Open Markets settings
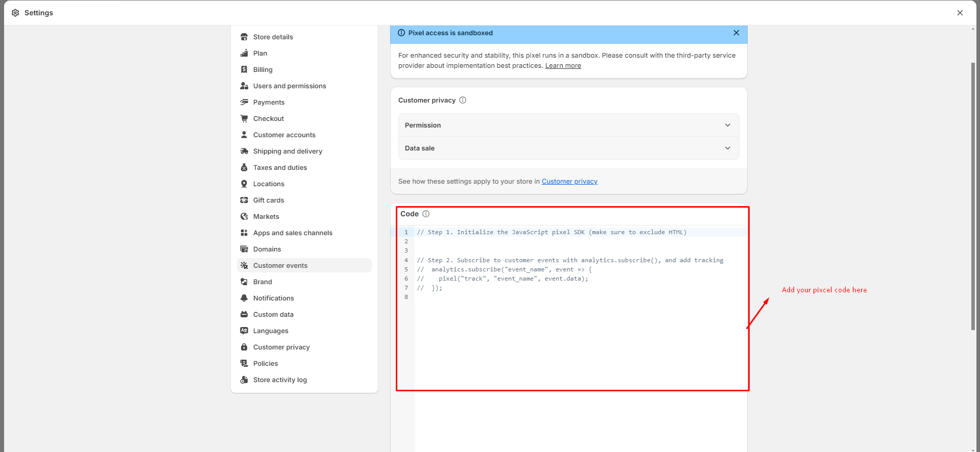 (x=304, y=216)
